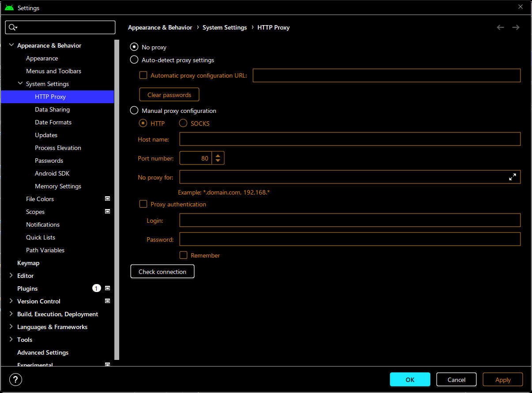This screenshot has height=393, width=532.
Task: Collapse the Appearance & Behavior section
Action: point(11,45)
